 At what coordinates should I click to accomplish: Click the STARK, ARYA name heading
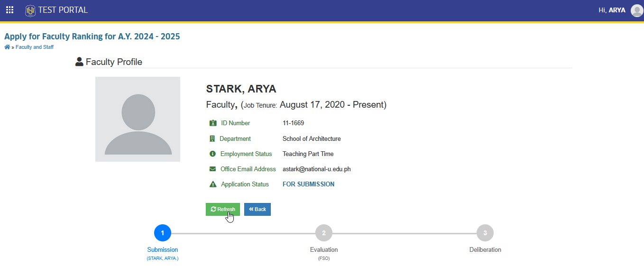(241, 89)
